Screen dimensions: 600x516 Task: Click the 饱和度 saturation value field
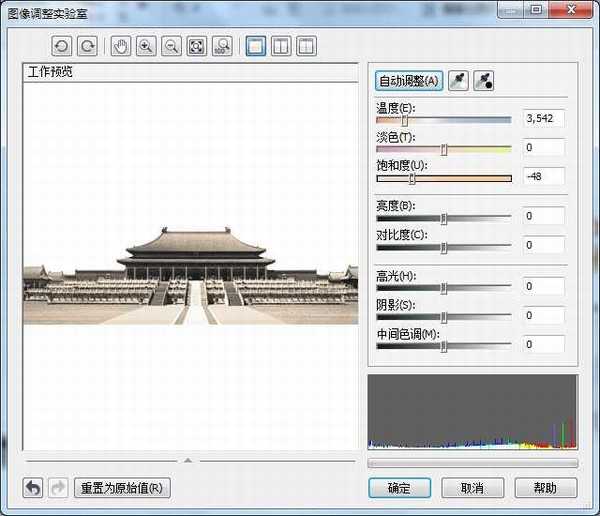pos(543,176)
